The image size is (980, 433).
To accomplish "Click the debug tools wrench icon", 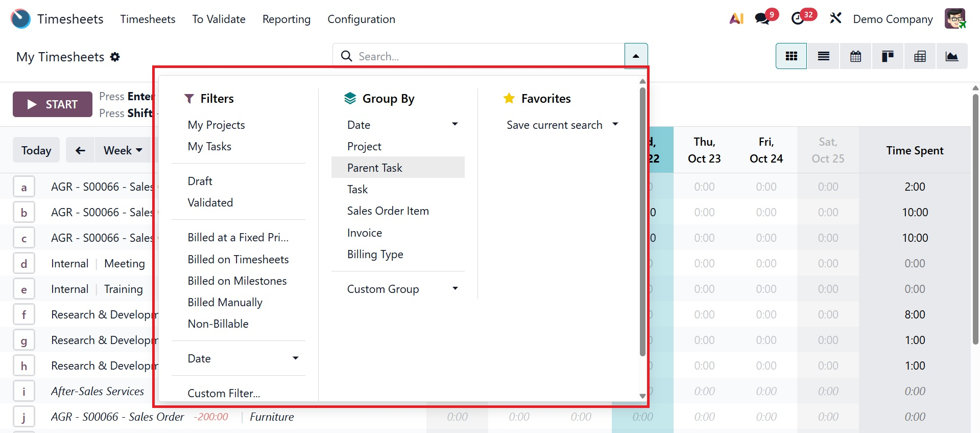I will click(835, 19).
